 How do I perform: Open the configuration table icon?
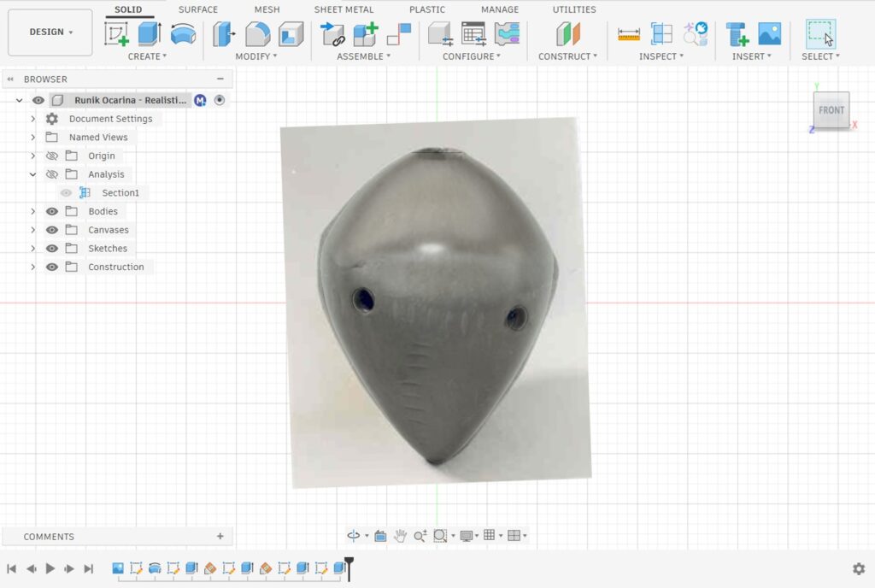tap(473, 34)
